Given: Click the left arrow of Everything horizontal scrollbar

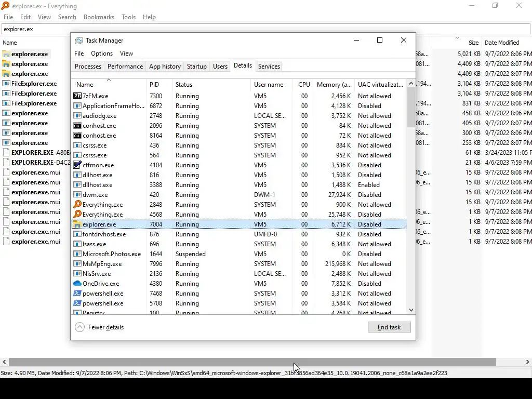Looking at the screenshot, I should point(4,362).
